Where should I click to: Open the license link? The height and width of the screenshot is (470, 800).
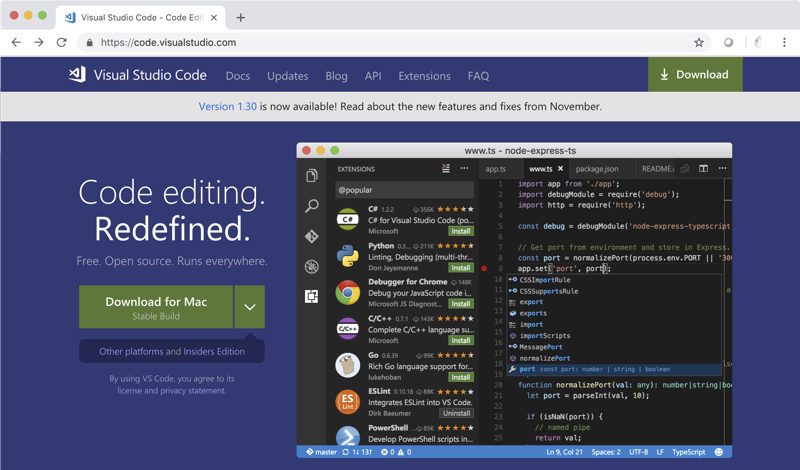130,390
